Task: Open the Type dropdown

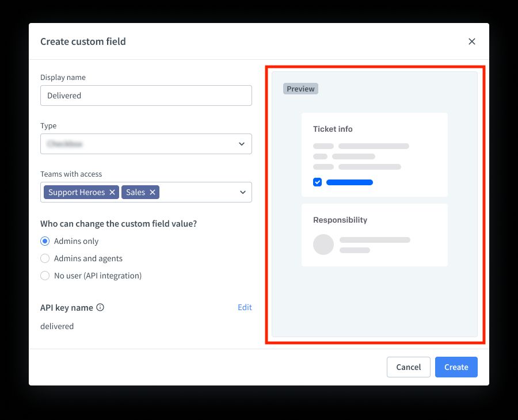Action: point(146,144)
